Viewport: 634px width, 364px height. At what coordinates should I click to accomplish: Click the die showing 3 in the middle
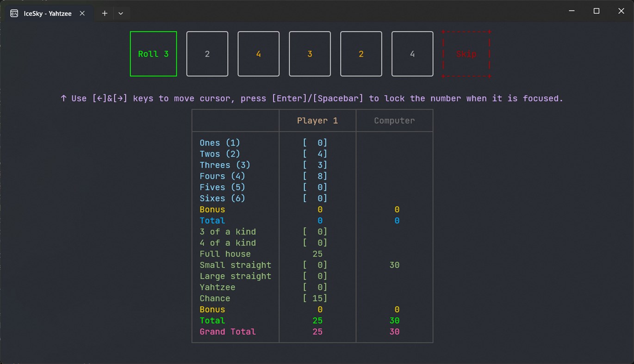[310, 54]
